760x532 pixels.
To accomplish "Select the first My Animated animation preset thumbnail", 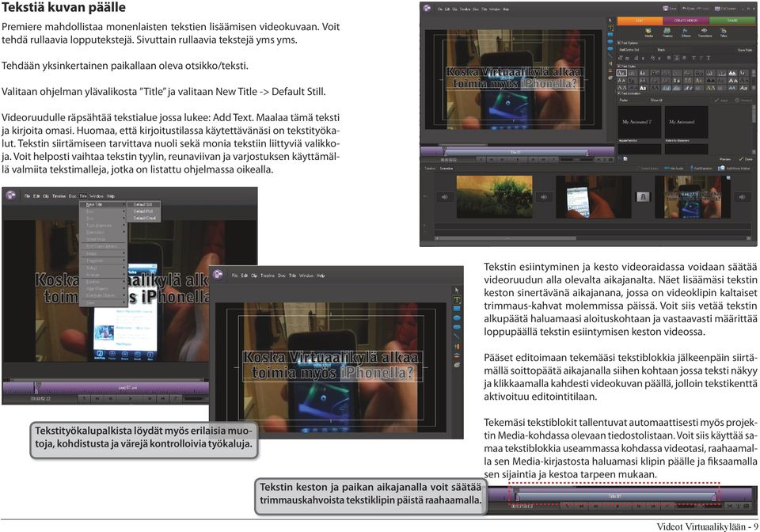I will [x=639, y=122].
